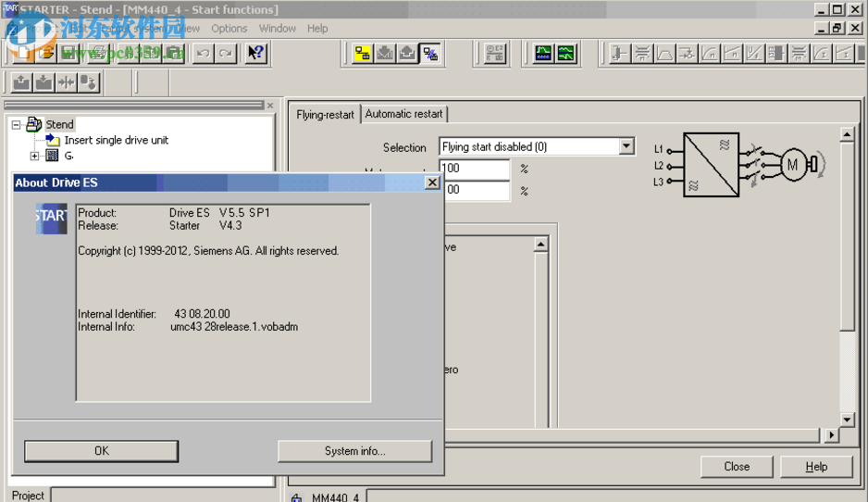Click the first drive function icon in right toolbar

click(619, 53)
